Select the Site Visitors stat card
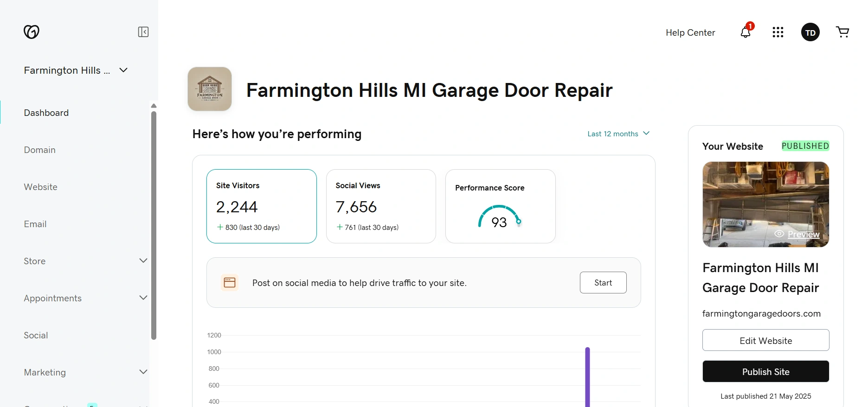Screen dimensions: 868x407 (x=262, y=206)
